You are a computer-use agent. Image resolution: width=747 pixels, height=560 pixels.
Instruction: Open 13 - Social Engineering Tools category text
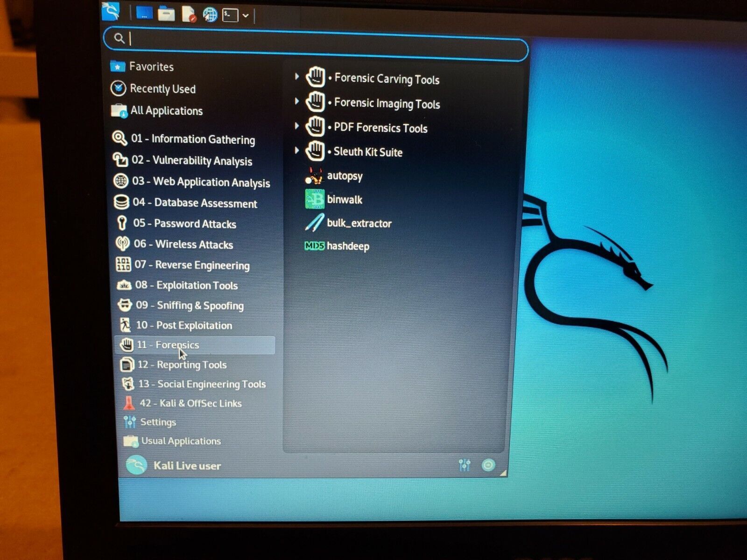pyautogui.click(x=202, y=384)
